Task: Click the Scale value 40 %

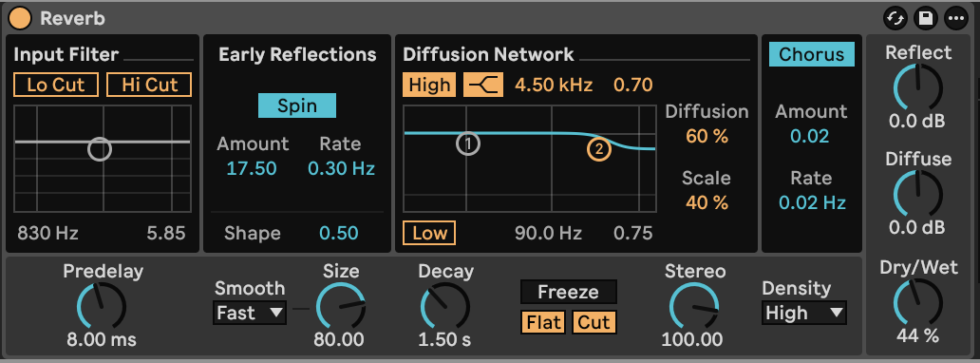Action: point(707,202)
